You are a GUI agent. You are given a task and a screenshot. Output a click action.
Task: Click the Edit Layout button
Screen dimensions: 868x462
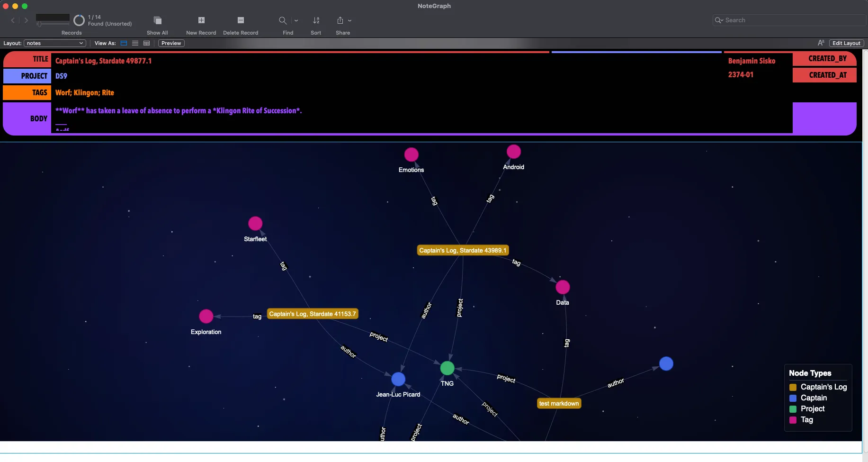coord(846,43)
